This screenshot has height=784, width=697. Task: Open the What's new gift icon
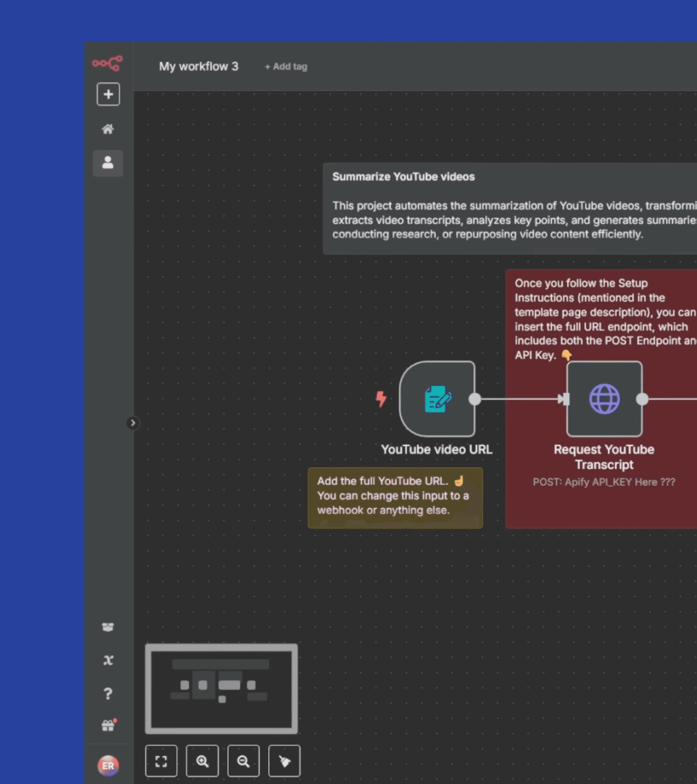click(108, 726)
